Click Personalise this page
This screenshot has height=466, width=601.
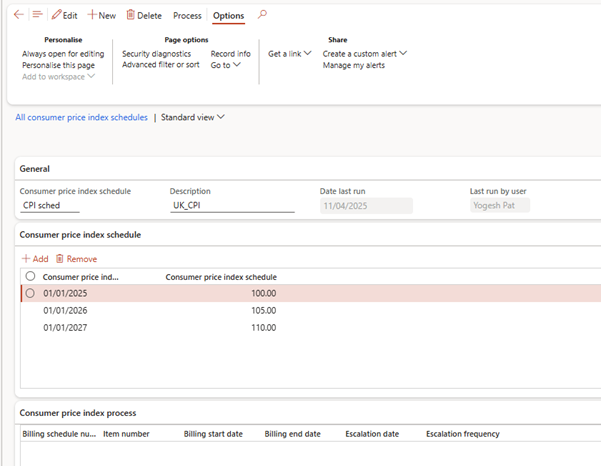(58, 65)
